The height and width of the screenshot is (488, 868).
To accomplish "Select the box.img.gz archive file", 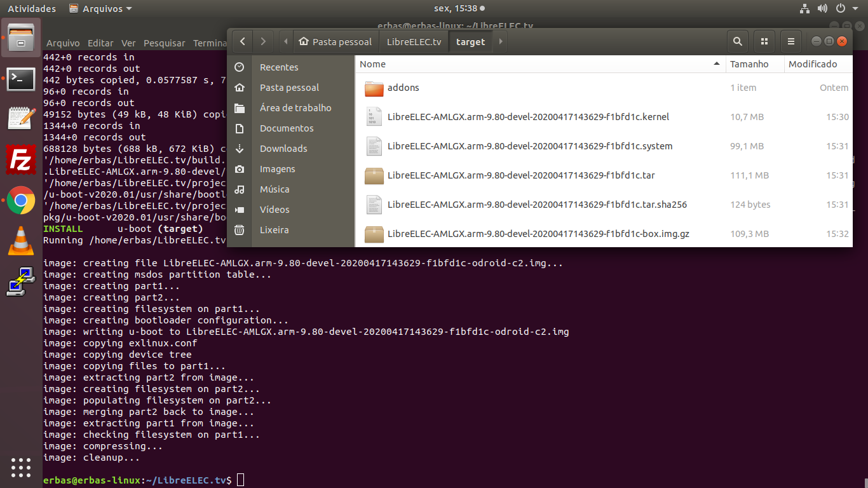I will pyautogui.click(x=538, y=234).
